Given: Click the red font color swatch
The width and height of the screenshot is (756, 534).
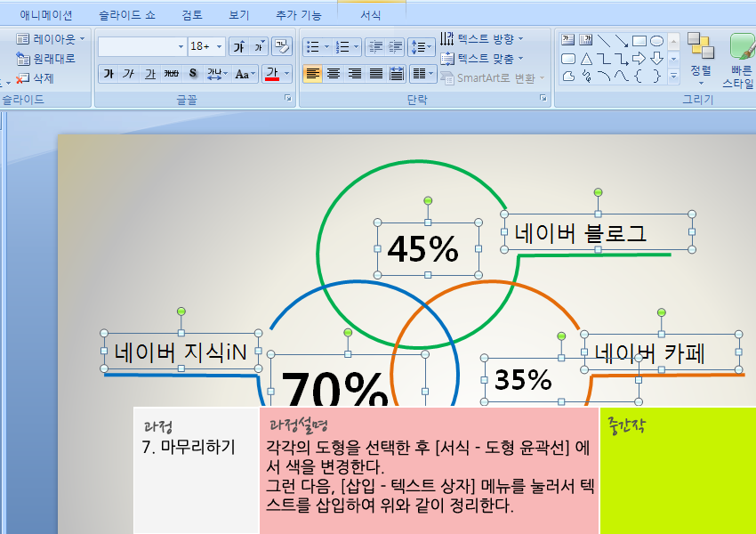Looking at the screenshot, I should coord(272,74).
